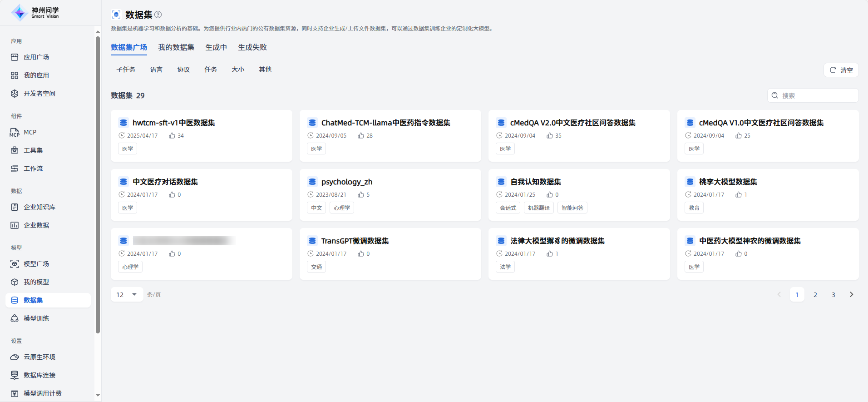The height and width of the screenshot is (402, 868).
Task: Open the 大小 filter dropdown
Action: point(238,69)
